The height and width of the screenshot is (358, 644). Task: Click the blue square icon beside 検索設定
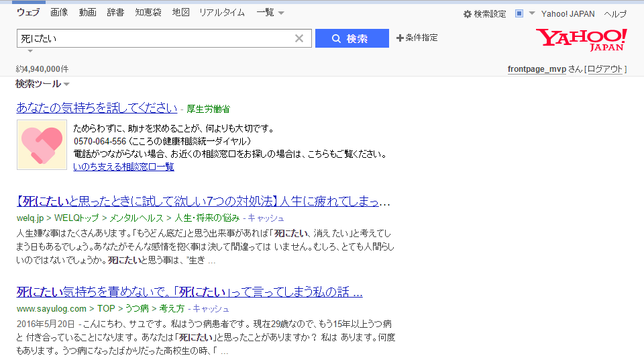point(519,13)
